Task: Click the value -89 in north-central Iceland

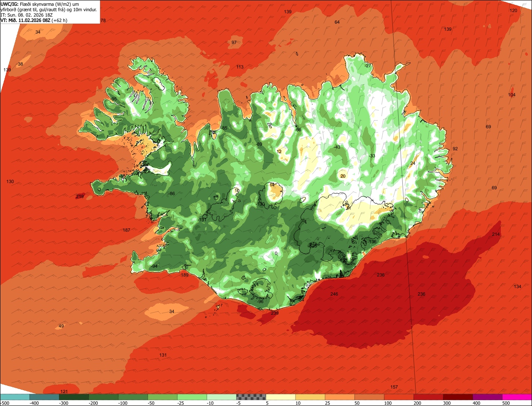Action: point(259,144)
